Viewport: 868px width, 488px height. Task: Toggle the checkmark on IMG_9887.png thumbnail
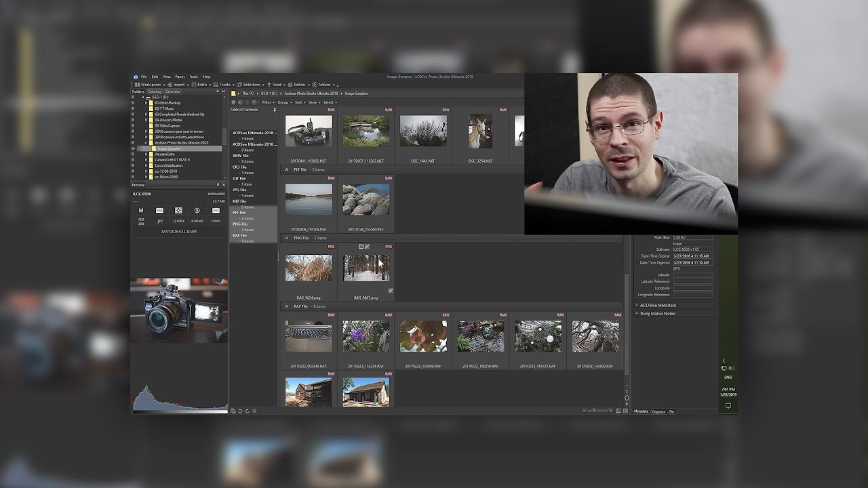(x=391, y=291)
